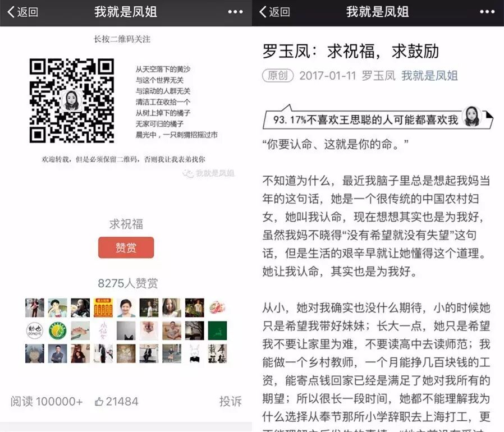504x432 pixels.
Task: Tap the white rabbit drawing avatar
Action: [195, 353]
